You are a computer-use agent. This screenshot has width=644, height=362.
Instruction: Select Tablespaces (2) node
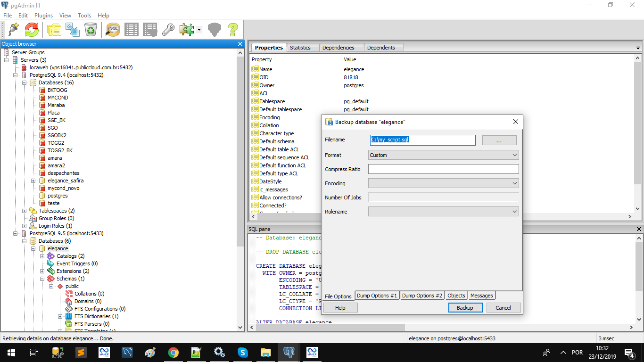57,211
